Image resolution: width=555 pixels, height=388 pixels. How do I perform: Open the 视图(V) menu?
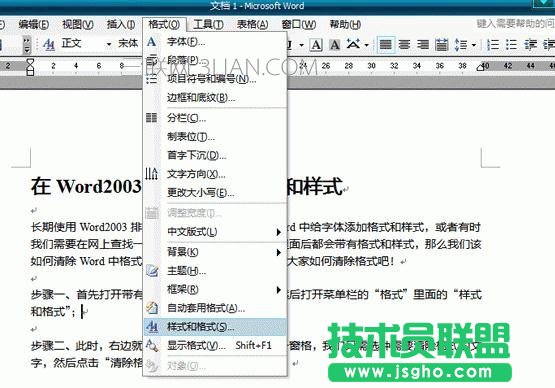pyautogui.click(x=78, y=24)
